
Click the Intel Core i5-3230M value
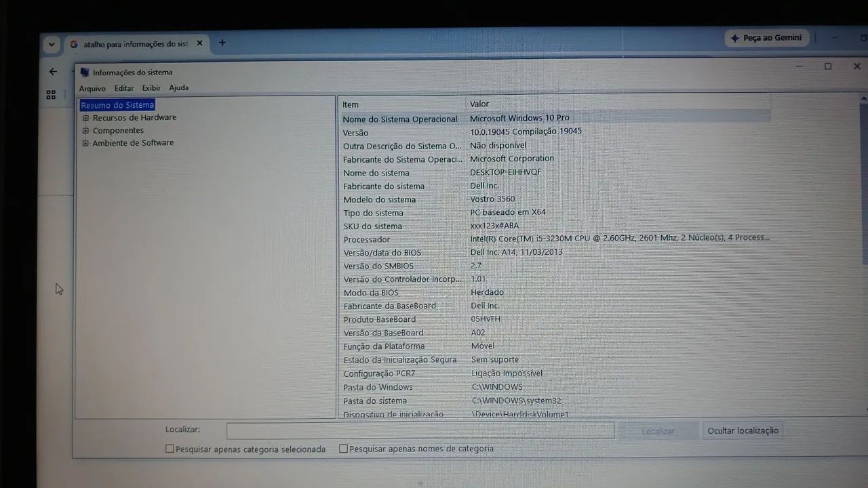[620, 238]
